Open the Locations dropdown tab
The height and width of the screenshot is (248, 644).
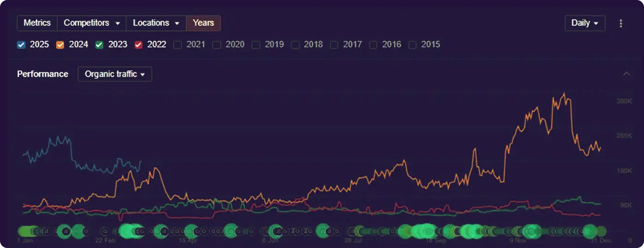[x=156, y=23]
